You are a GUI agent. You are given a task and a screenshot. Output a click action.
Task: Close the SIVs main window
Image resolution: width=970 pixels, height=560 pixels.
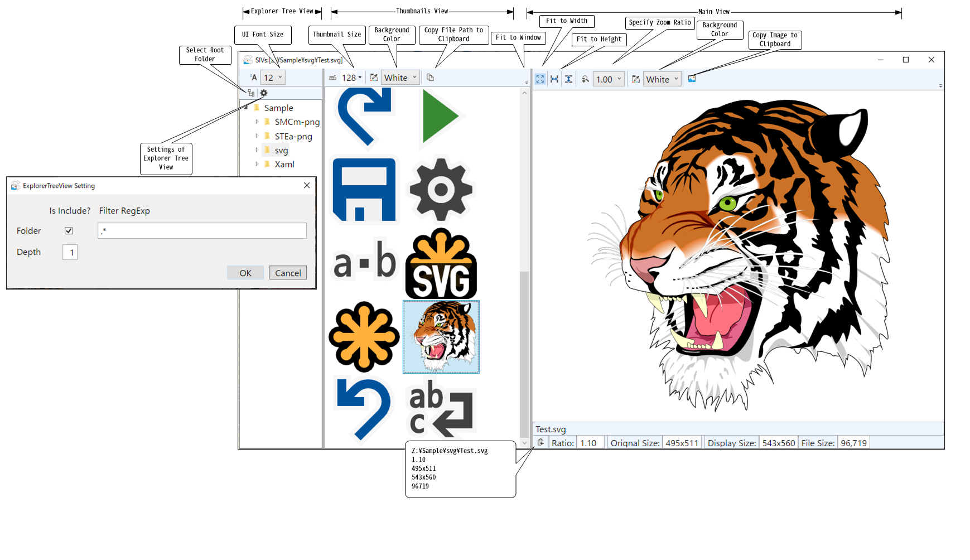[x=932, y=60]
